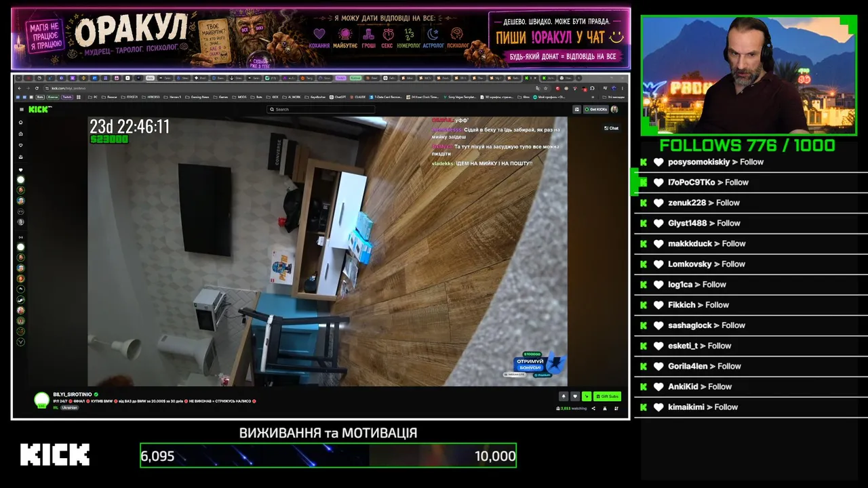868x488 pixels.
Task: Click the Gift Subs button
Action: (607, 396)
